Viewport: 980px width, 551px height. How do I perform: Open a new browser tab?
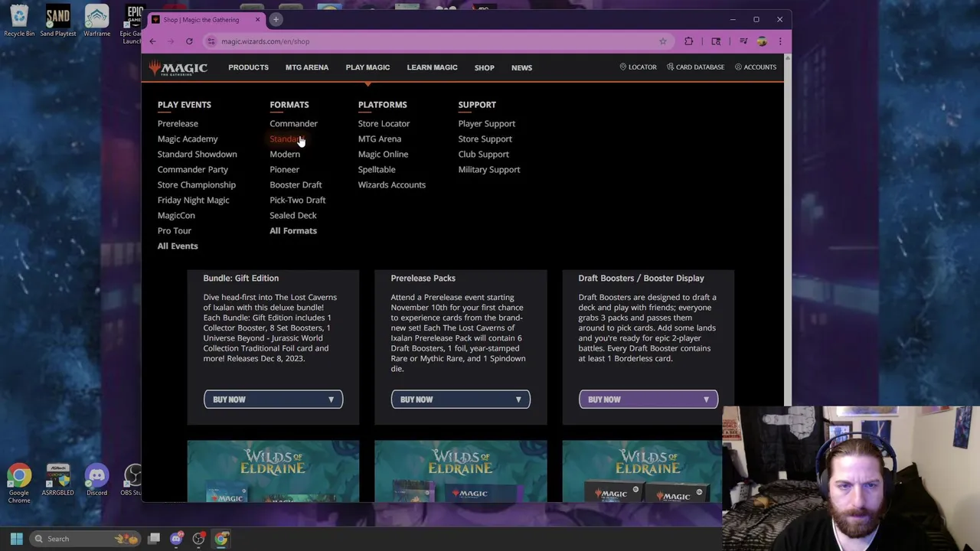tap(276, 19)
